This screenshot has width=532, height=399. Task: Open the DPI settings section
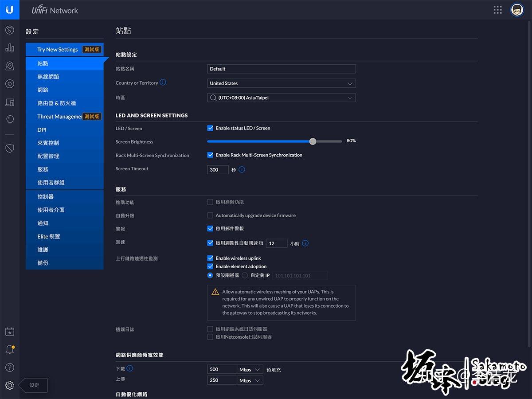[42, 129]
